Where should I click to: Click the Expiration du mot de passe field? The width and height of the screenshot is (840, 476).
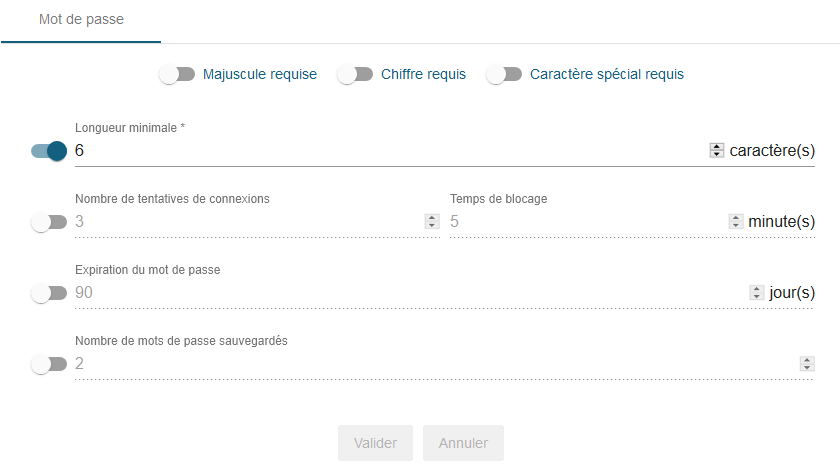tap(400, 293)
